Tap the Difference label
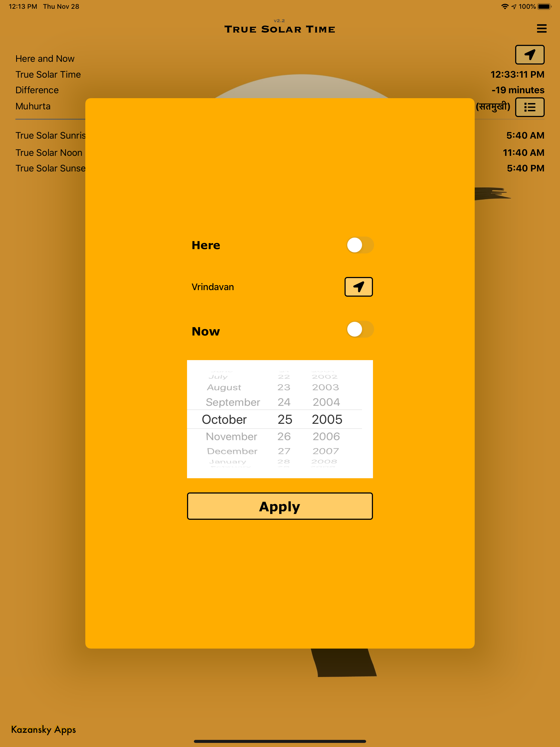Image resolution: width=560 pixels, height=747 pixels. pos(37,90)
